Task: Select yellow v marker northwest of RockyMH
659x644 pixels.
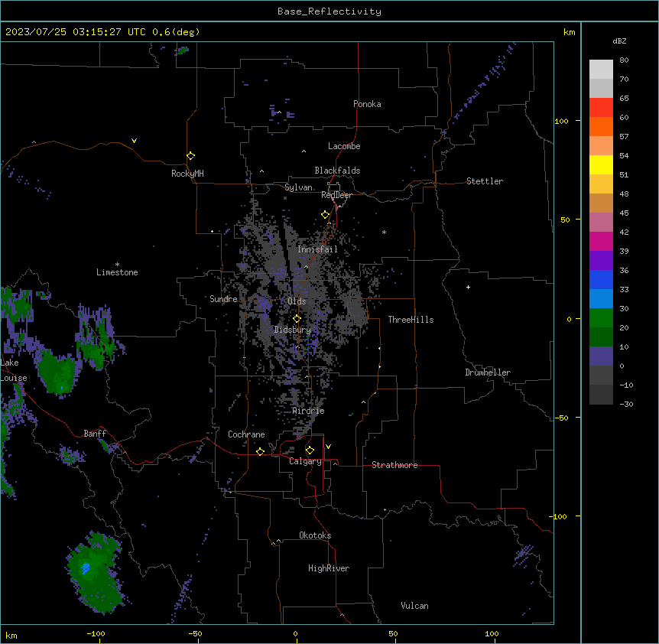Action: pos(134,141)
